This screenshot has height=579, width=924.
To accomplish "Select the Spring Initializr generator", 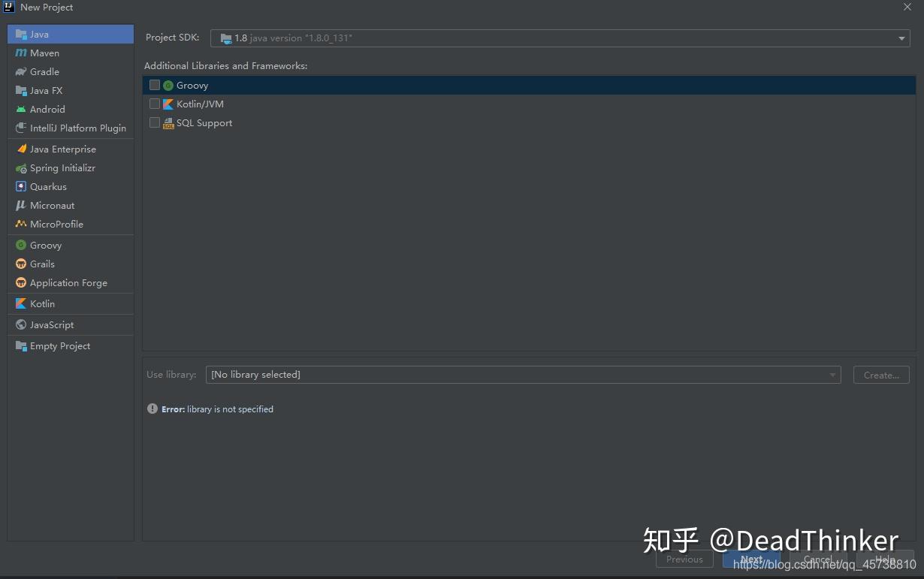I will [x=62, y=167].
